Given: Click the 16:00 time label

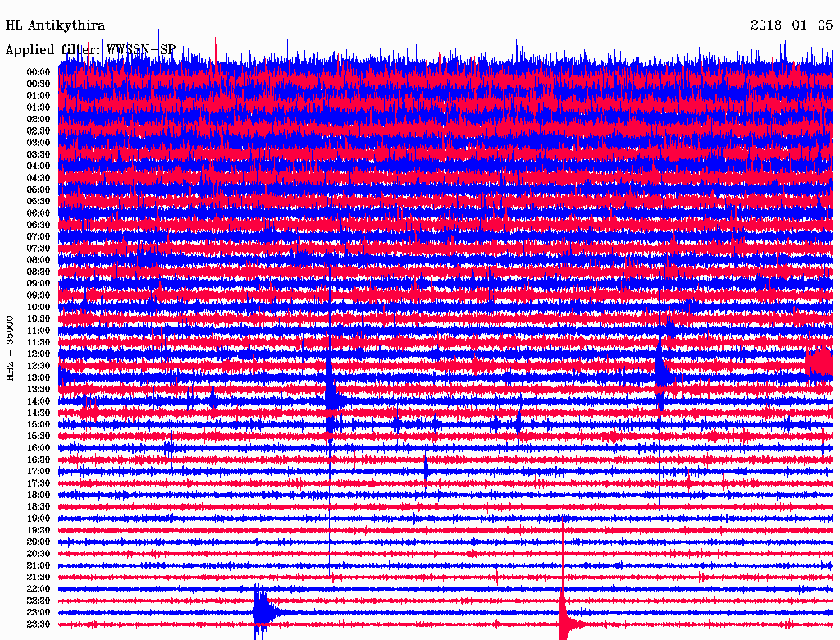Looking at the screenshot, I should pos(39,447).
